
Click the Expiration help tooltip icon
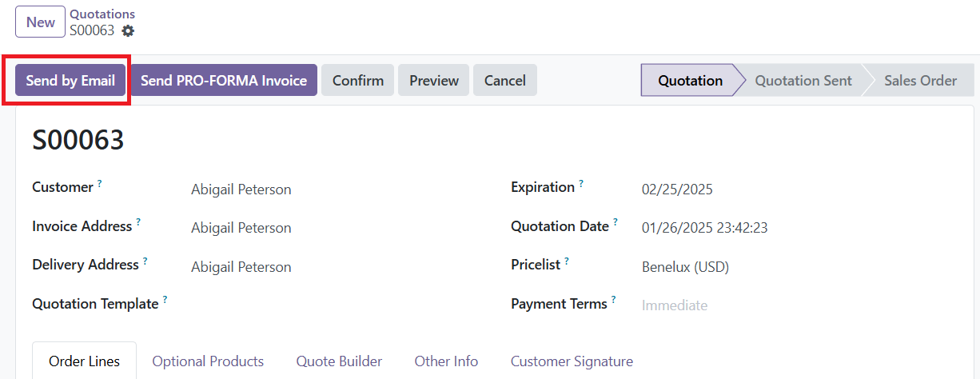581,183
